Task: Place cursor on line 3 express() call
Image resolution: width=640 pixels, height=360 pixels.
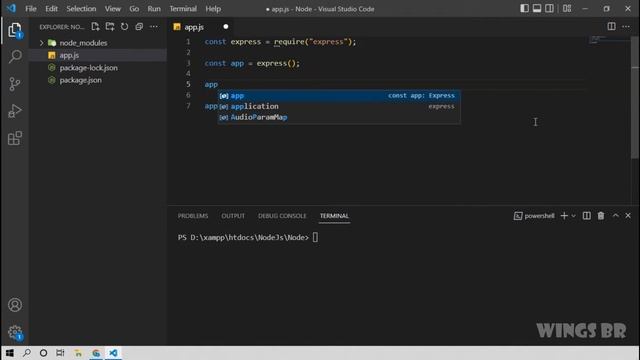Action: click(x=278, y=64)
